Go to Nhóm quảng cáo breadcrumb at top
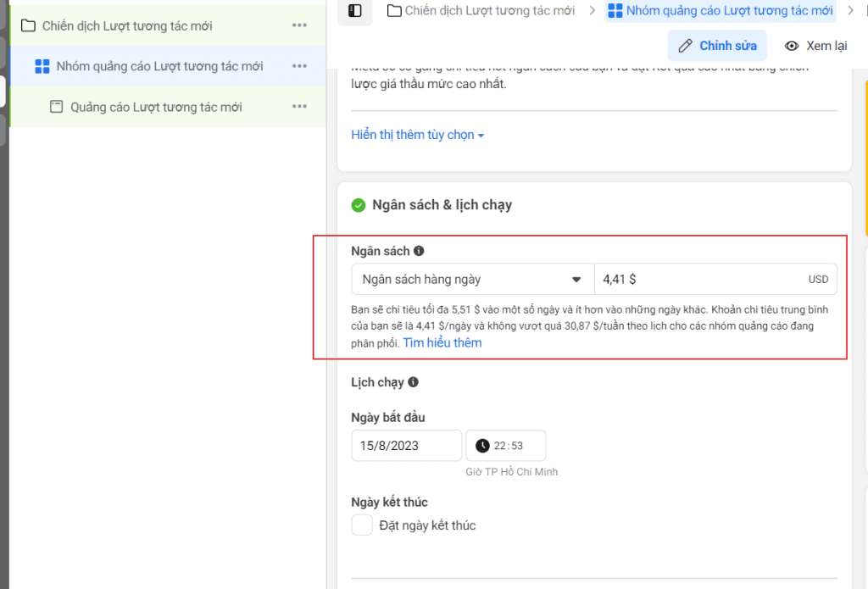This screenshot has height=589, width=868. [721, 10]
